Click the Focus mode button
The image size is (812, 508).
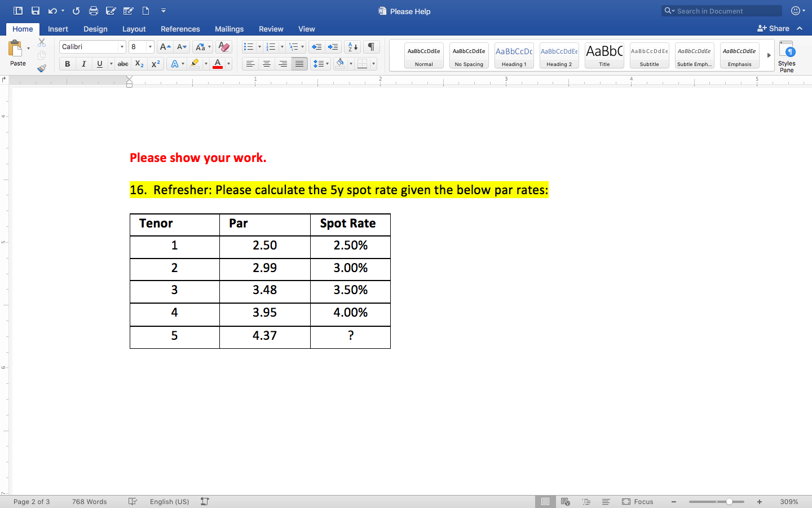tap(638, 501)
